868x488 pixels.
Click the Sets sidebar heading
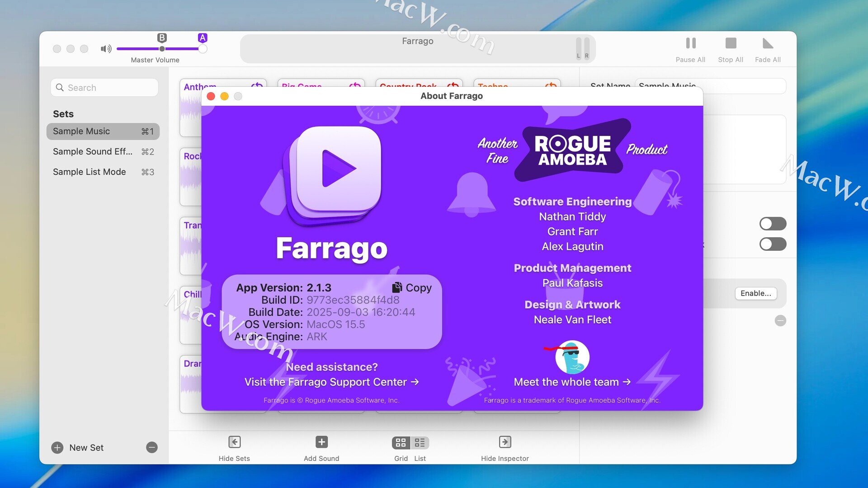click(63, 114)
